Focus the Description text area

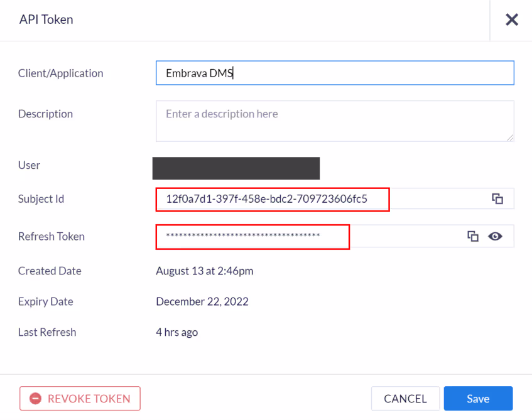335,121
